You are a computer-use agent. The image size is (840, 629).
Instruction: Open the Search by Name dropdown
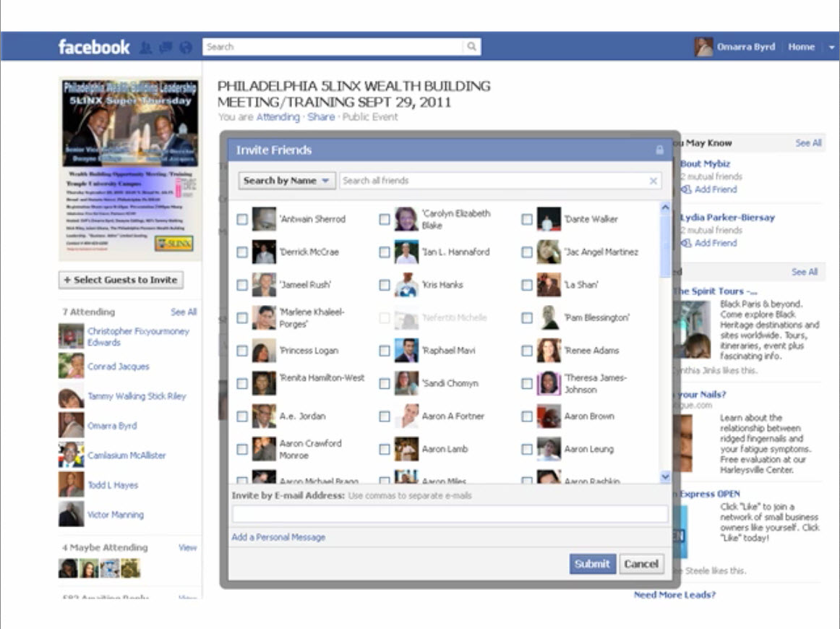(x=286, y=181)
